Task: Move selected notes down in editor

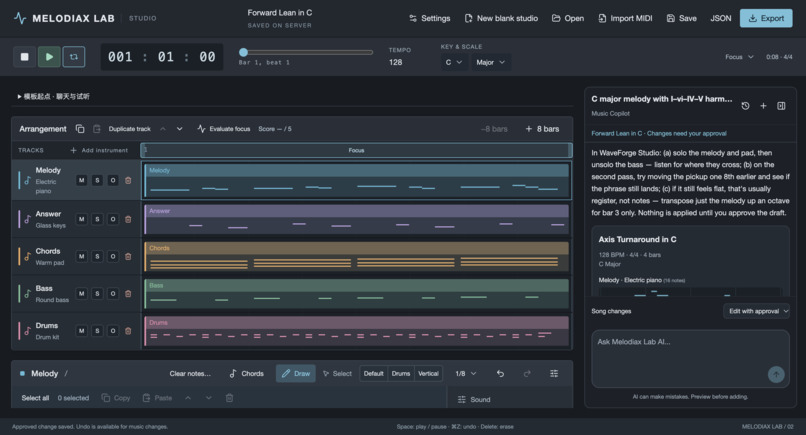Action: pyautogui.click(x=208, y=398)
